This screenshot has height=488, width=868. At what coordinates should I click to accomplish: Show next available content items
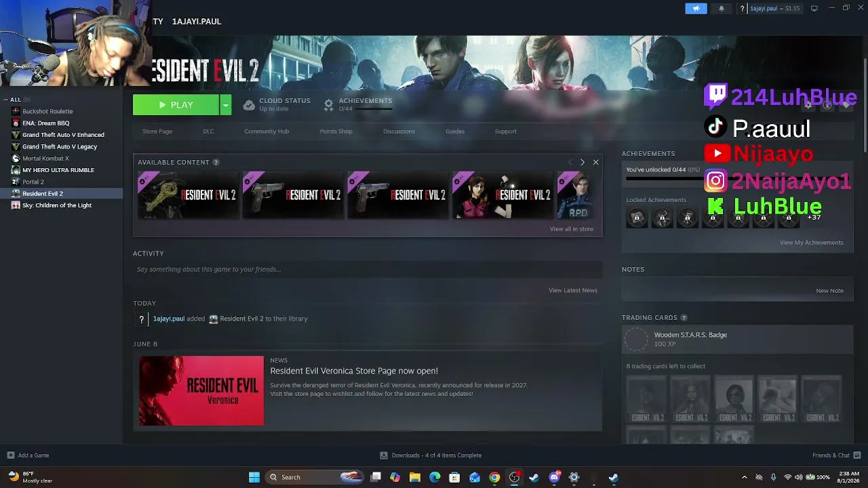pos(582,163)
